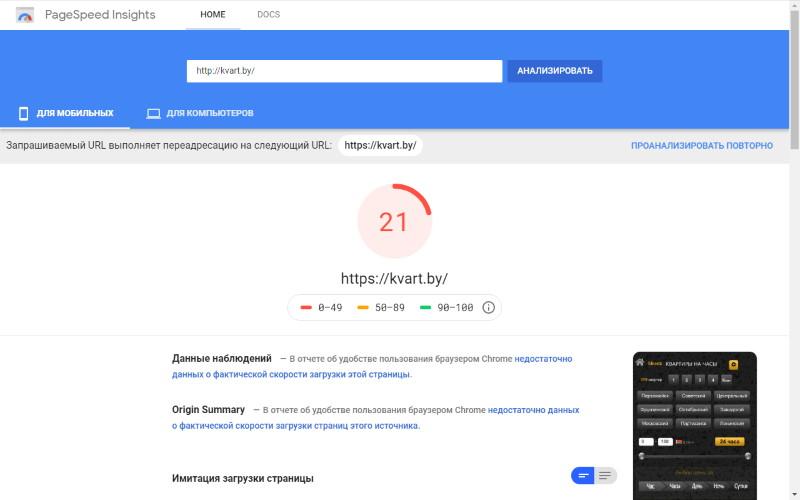This screenshot has width=800, height=500.
Task: Switch to the ДЛЯ МОБИЛЬНЫХ tab
Action: pyautogui.click(x=65, y=113)
